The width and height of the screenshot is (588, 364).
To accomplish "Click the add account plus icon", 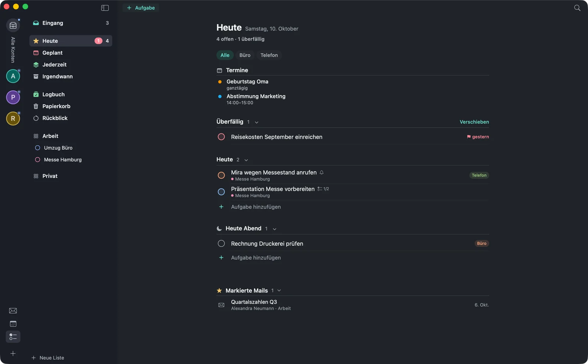I will point(13,353).
